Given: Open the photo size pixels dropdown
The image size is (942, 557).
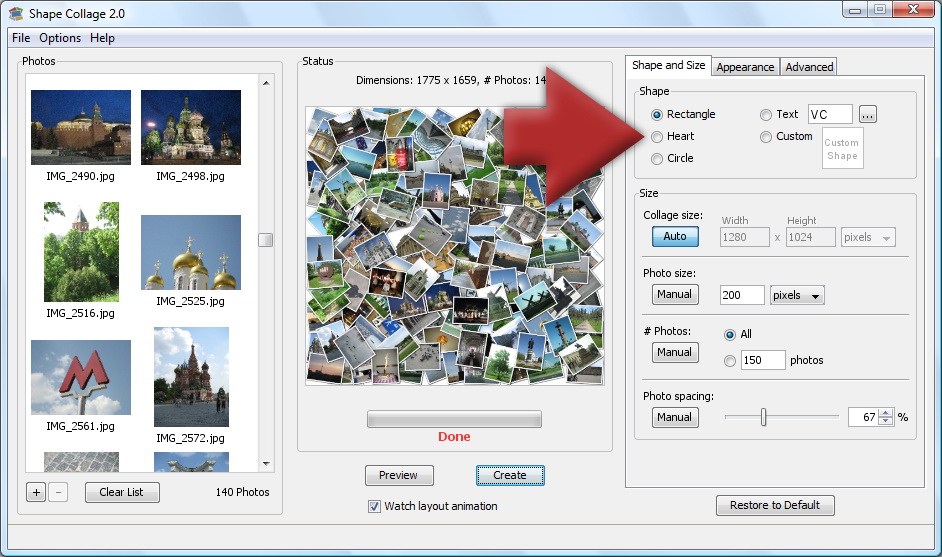Looking at the screenshot, I should pos(797,295).
